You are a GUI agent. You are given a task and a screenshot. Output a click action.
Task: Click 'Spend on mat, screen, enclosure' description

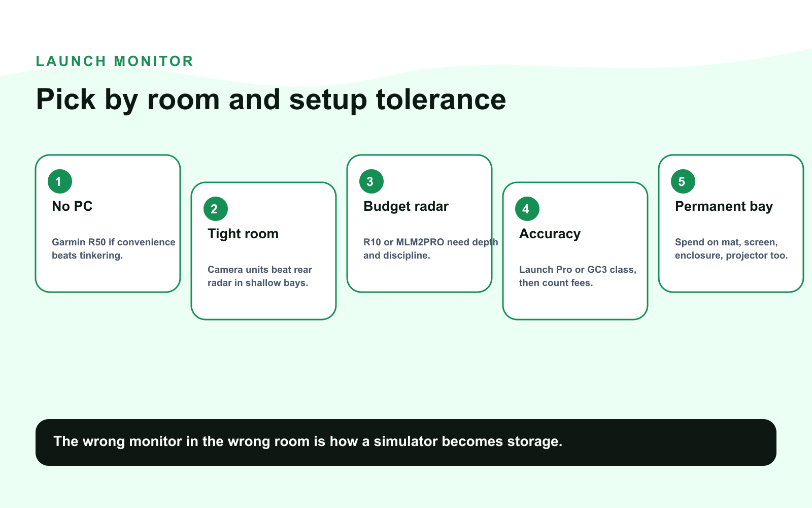[731, 249]
